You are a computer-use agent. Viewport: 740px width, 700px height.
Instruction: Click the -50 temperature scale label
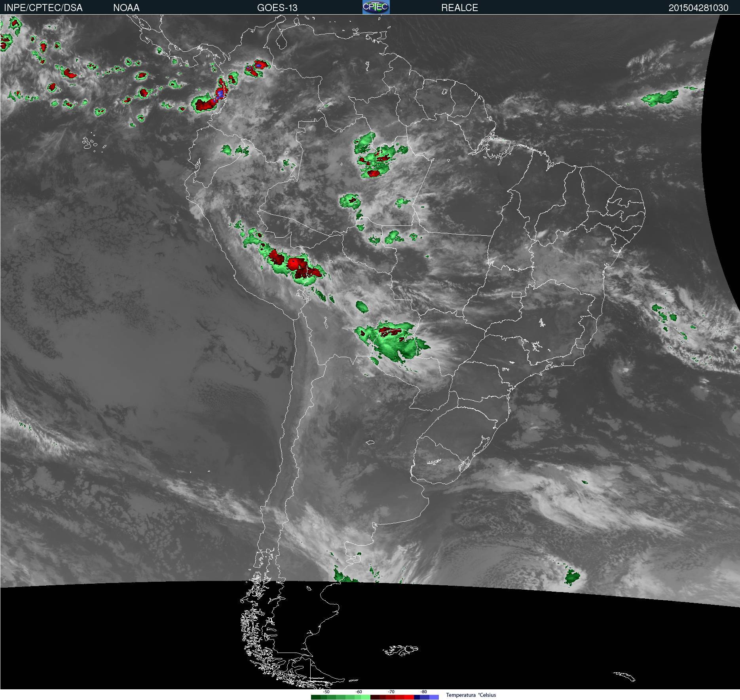[x=326, y=692]
